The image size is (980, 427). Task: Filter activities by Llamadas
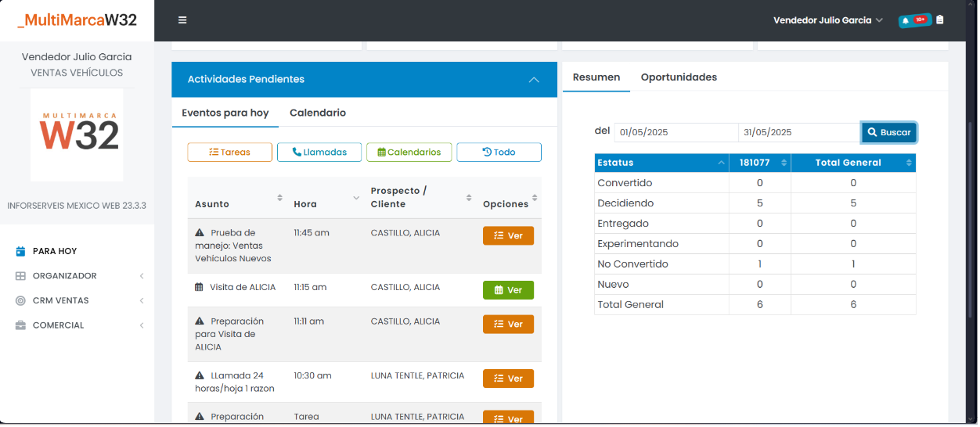319,152
